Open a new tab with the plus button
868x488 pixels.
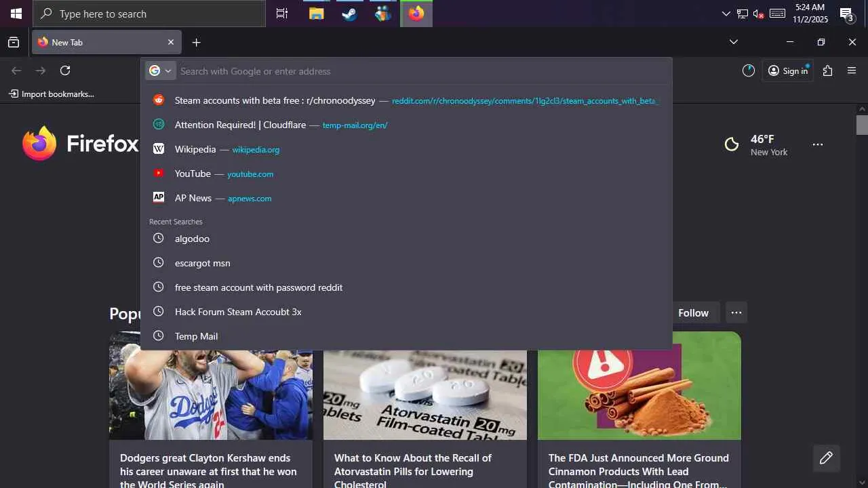[x=196, y=42]
